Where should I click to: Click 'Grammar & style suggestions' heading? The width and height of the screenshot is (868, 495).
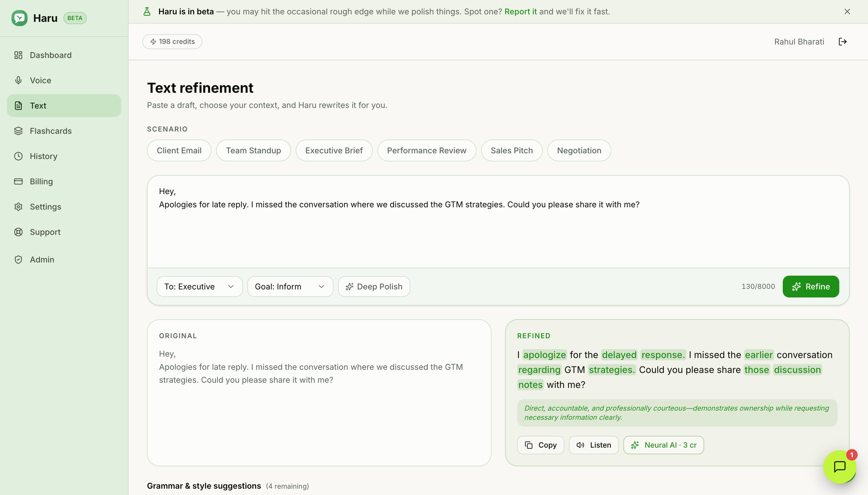coord(204,486)
